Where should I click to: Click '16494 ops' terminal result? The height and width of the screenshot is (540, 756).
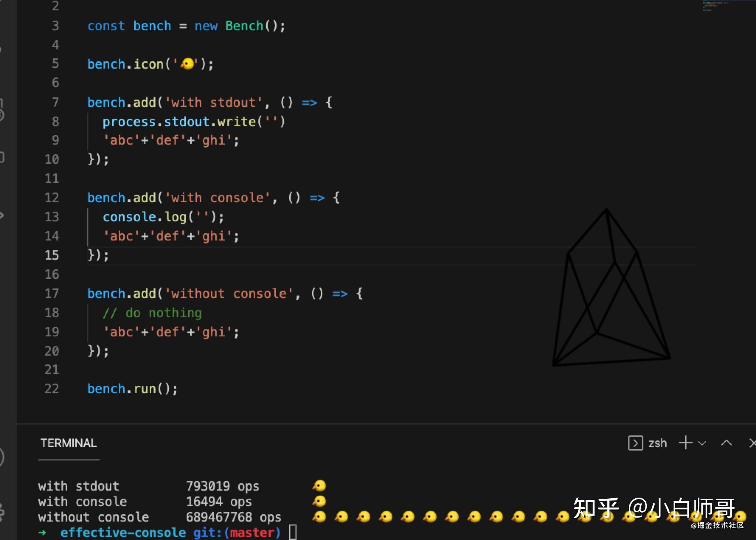[x=219, y=502]
